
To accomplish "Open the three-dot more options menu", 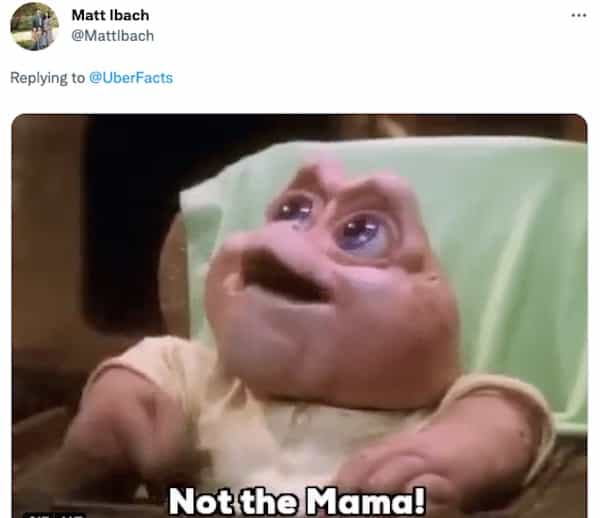I will (579, 15).
